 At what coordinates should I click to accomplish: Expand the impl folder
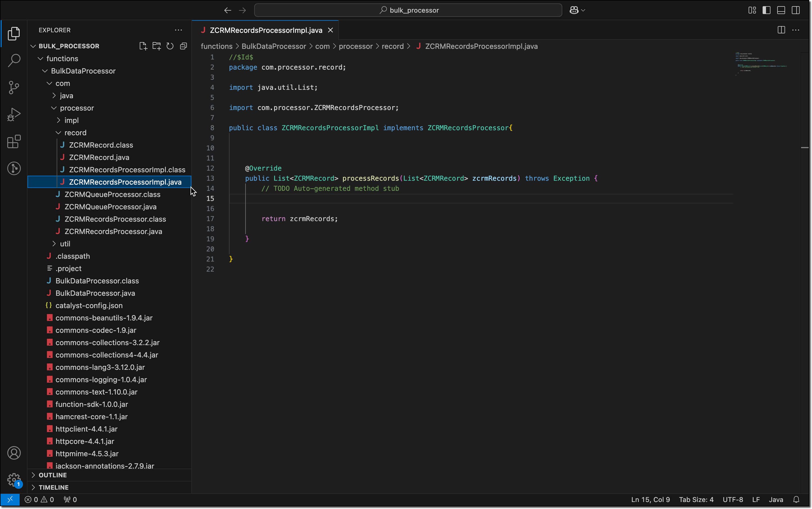click(71, 120)
